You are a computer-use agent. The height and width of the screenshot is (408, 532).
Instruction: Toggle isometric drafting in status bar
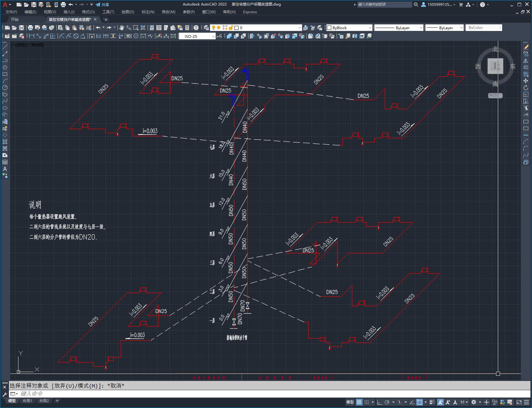point(400,402)
